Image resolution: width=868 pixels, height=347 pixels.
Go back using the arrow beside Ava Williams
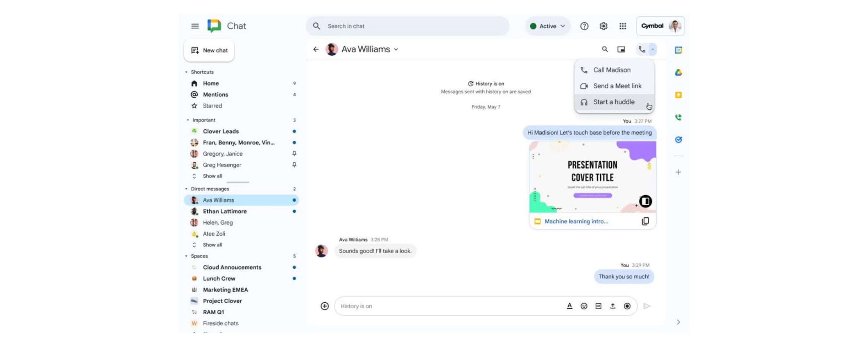pos(316,50)
